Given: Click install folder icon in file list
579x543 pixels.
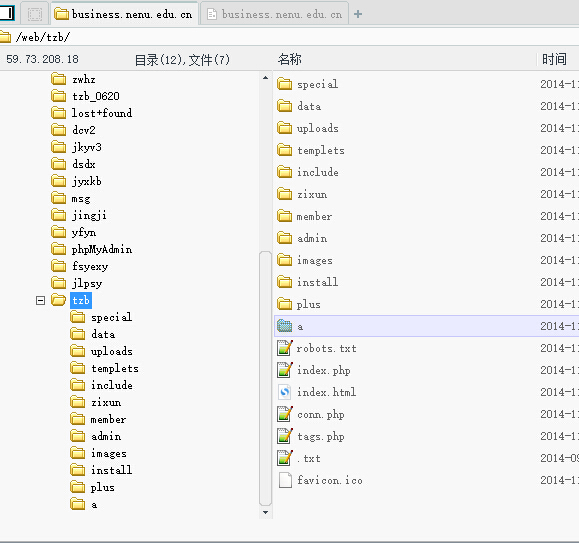Looking at the screenshot, I should pyautogui.click(x=284, y=282).
